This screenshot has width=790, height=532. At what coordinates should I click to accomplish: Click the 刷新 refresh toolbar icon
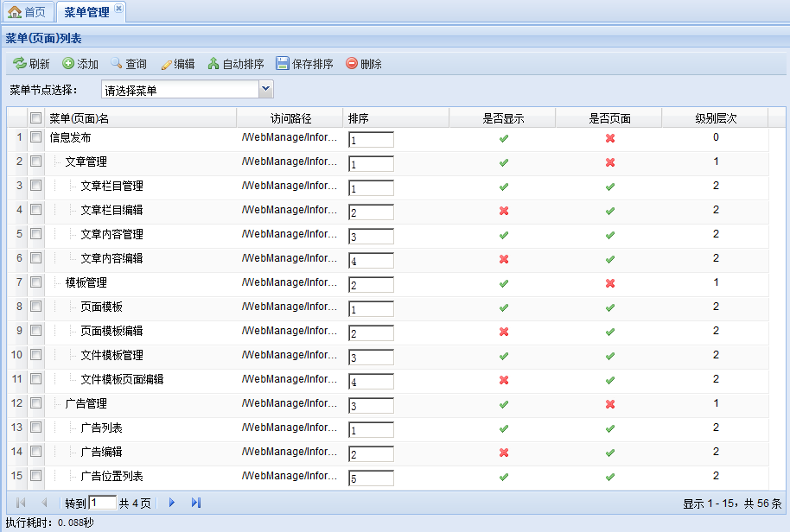pyautogui.click(x=19, y=64)
